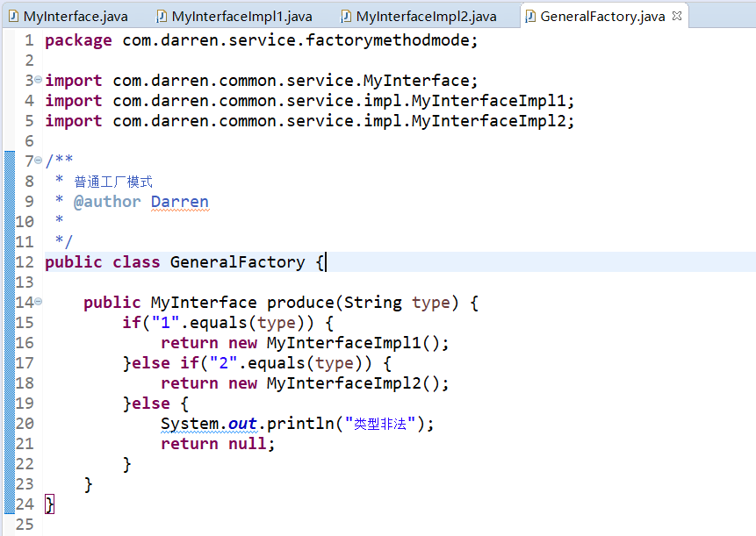Click the String type parameter declaration

click(x=397, y=303)
